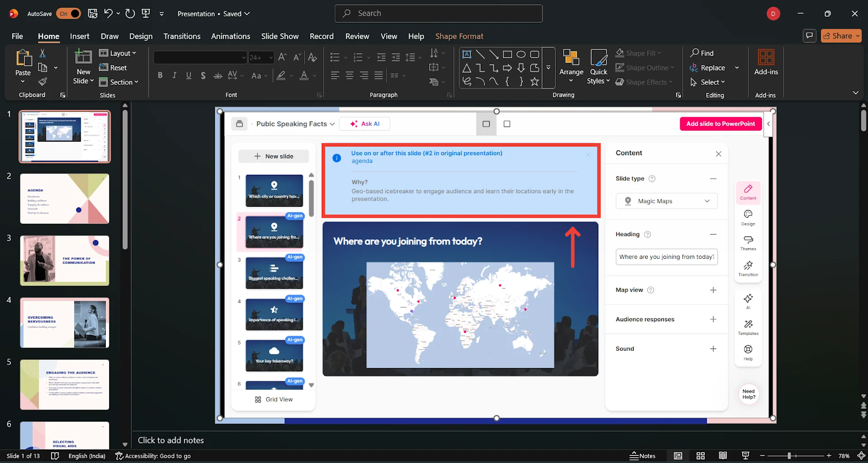The width and height of the screenshot is (868, 463).
Task: Click the zoom slider handle
Action: point(789,456)
